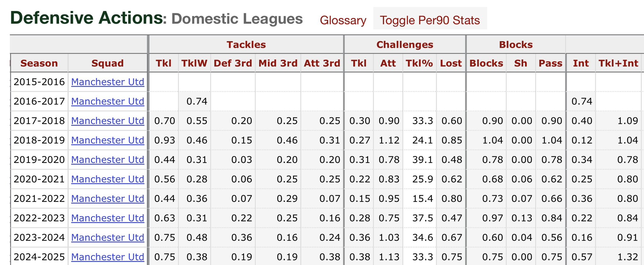Sort by challenges Lost column header
Image resolution: width=644 pixels, height=265 pixels.
click(451, 63)
